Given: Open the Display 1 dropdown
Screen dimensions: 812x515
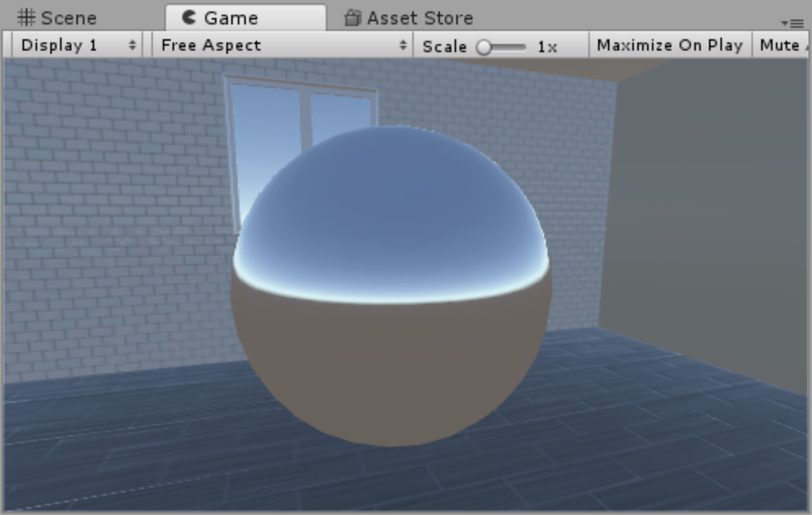Looking at the screenshot, I should 77,46.
